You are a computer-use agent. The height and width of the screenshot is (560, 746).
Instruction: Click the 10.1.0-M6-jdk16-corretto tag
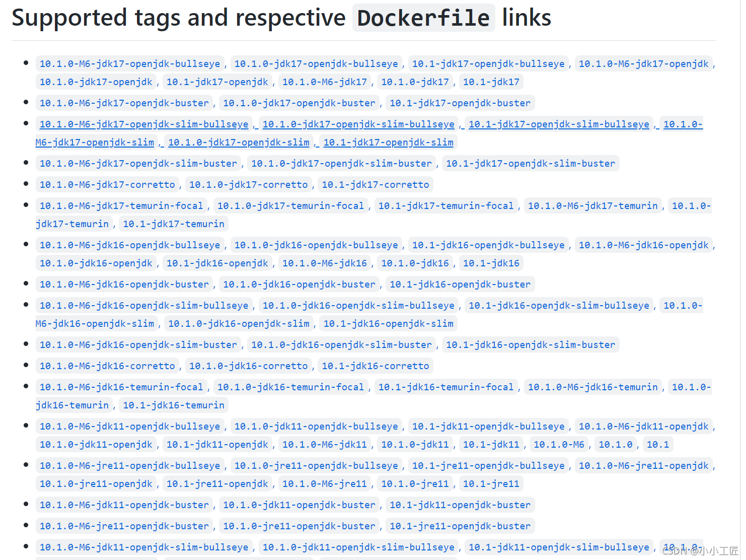pos(107,366)
